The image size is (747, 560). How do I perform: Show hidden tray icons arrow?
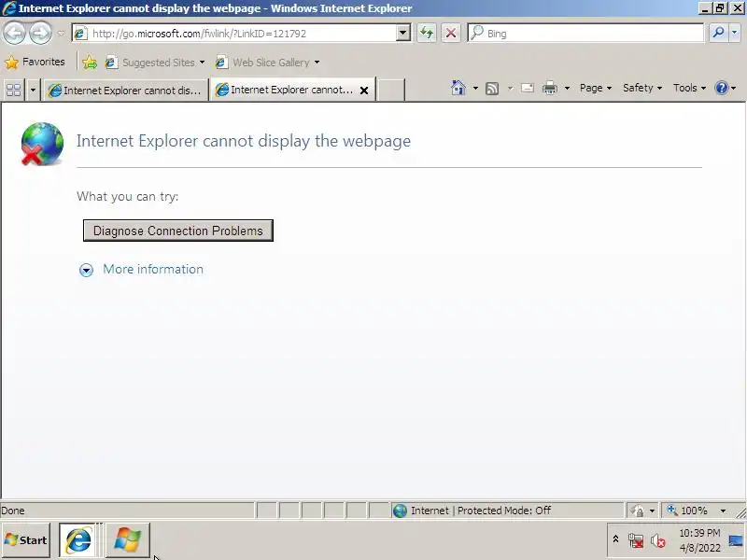[x=615, y=539]
